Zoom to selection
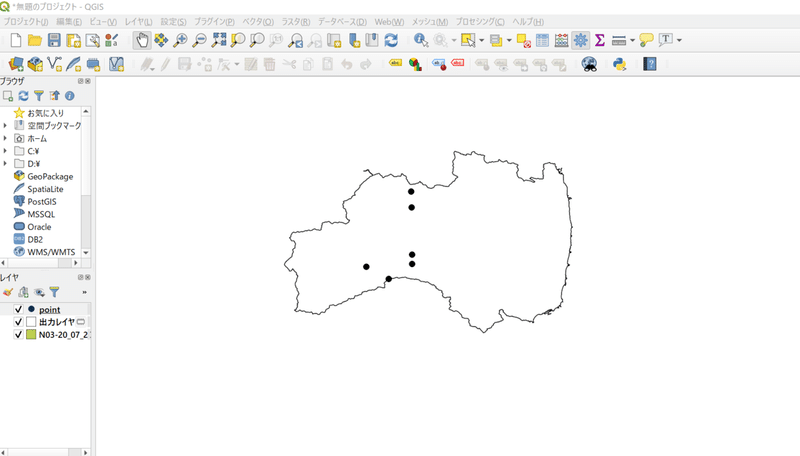 coord(238,40)
